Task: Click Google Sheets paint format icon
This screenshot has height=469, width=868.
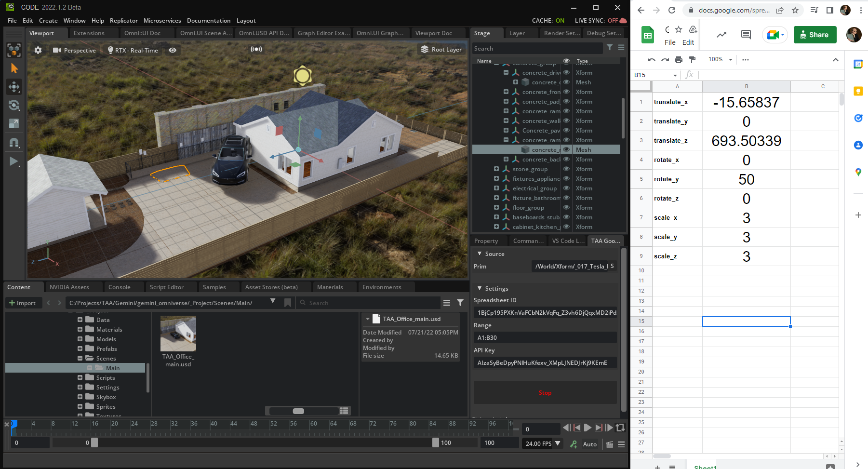Action: point(693,60)
